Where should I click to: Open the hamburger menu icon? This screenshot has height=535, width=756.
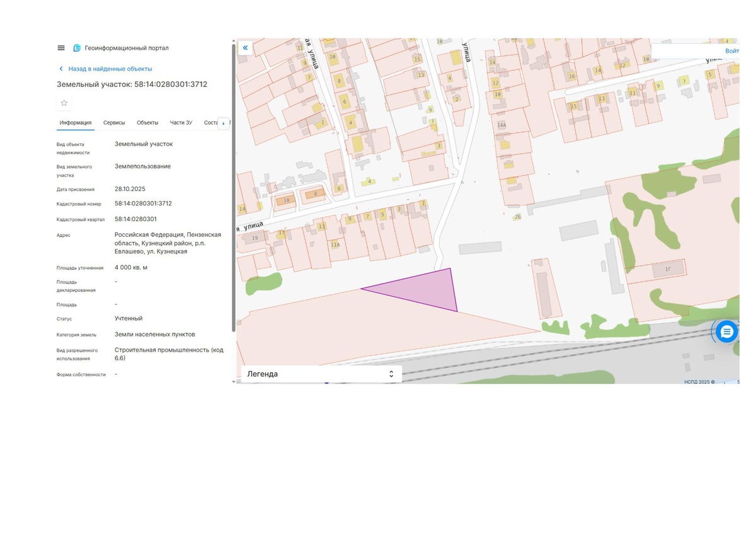coord(61,48)
